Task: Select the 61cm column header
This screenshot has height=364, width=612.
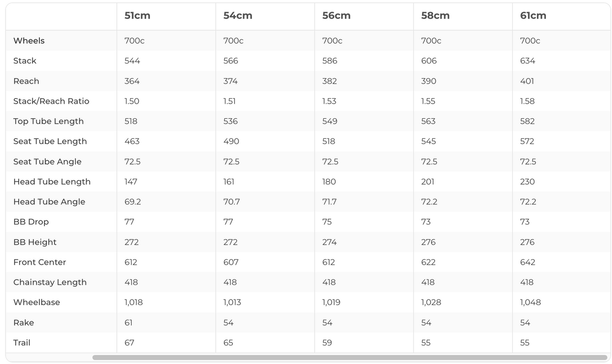Action: pyautogui.click(x=533, y=16)
